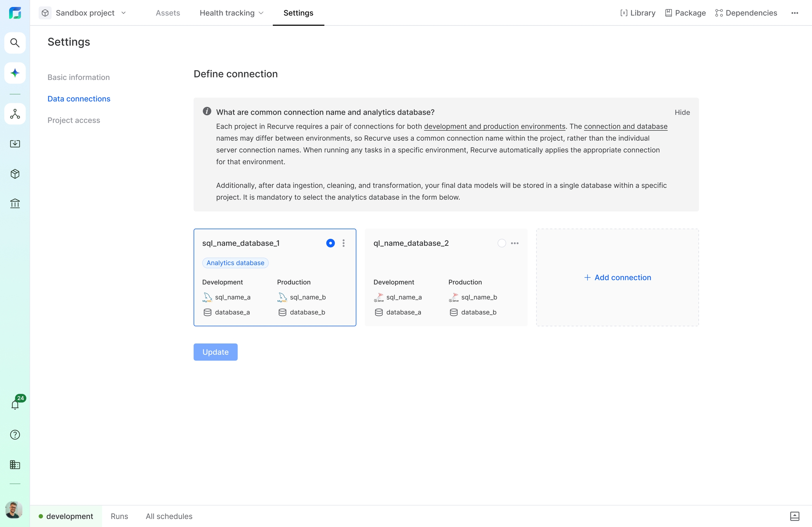Click the help question mark icon
Image resolution: width=812 pixels, height=527 pixels.
[x=15, y=435]
